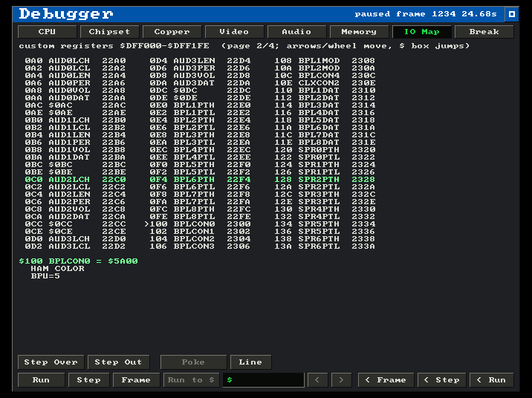Click the forward Run button
Screen dimensions: 532x398
[x=41, y=380]
